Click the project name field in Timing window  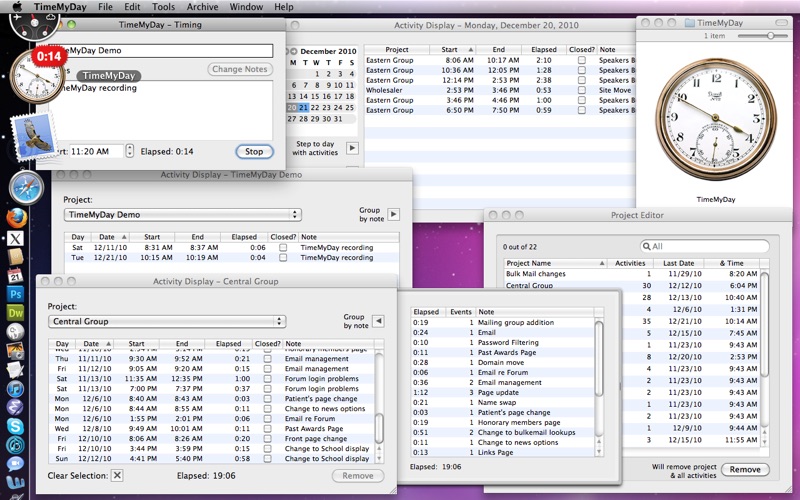[166, 51]
